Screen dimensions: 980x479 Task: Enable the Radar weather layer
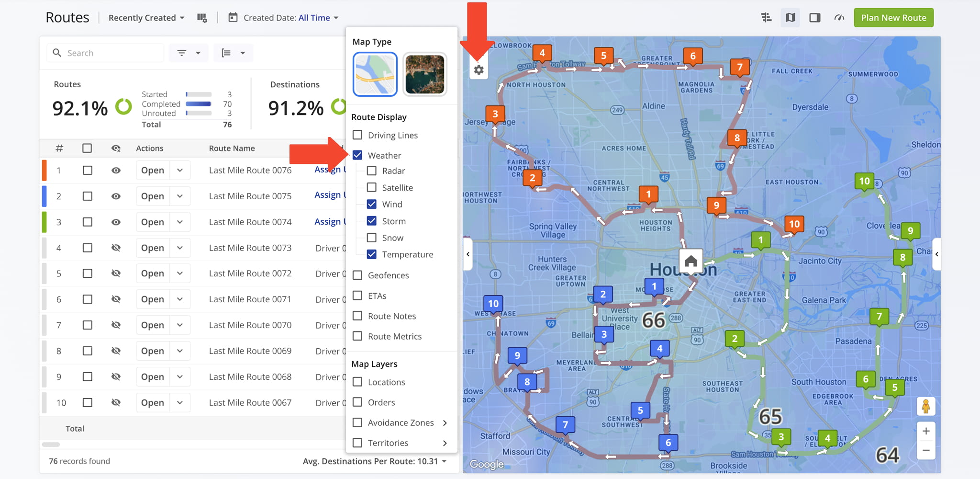372,171
